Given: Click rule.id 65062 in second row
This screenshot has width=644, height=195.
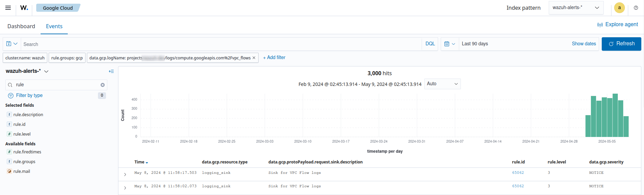Looking at the screenshot, I should 518,186.
